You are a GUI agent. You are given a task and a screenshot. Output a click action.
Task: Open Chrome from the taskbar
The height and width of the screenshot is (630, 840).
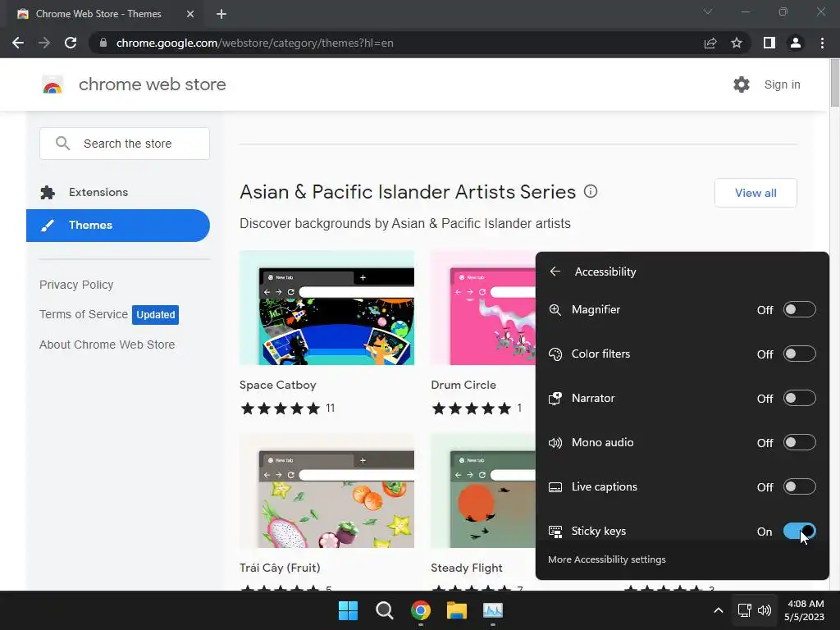(x=421, y=610)
